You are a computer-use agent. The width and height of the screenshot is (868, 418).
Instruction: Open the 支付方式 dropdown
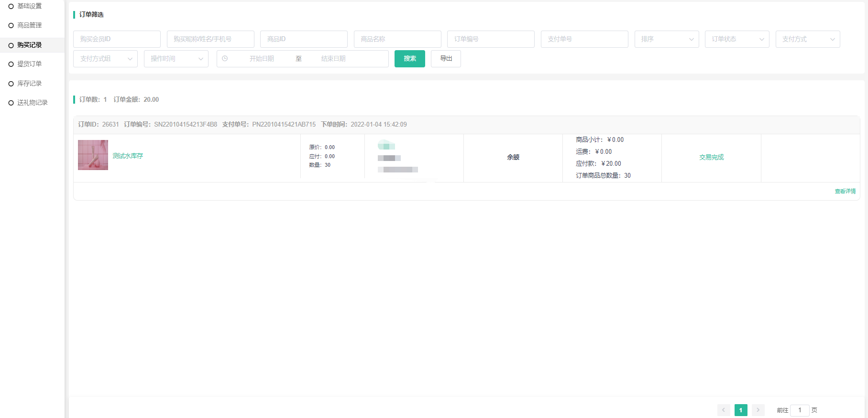click(x=807, y=39)
